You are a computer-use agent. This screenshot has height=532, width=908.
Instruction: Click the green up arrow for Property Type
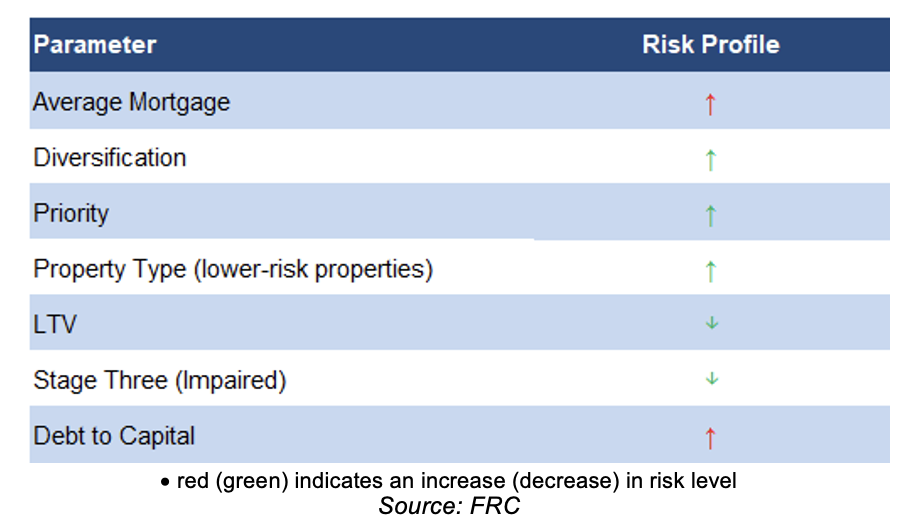pos(711,271)
